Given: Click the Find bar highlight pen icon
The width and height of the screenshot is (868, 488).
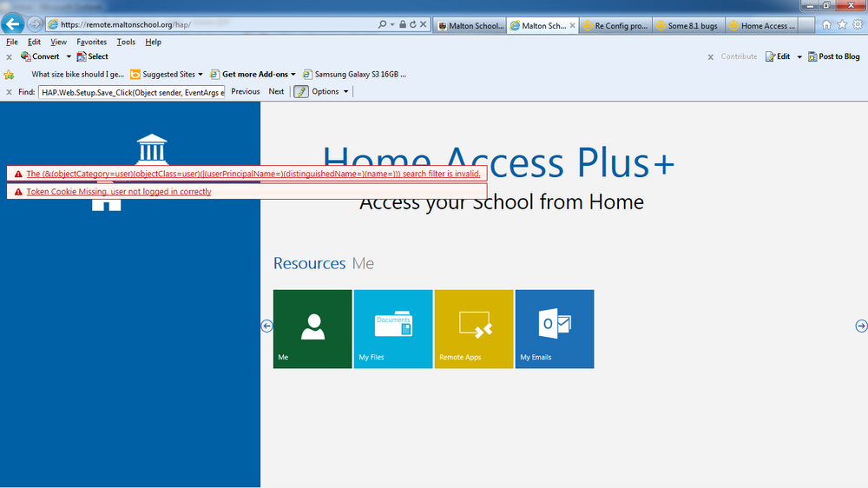Looking at the screenshot, I should pyautogui.click(x=300, y=92).
